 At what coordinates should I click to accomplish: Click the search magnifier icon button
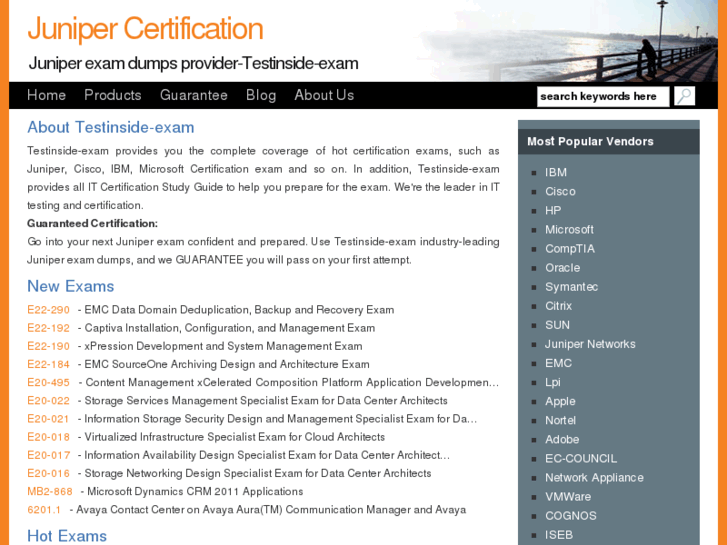pyautogui.click(x=684, y=96)
